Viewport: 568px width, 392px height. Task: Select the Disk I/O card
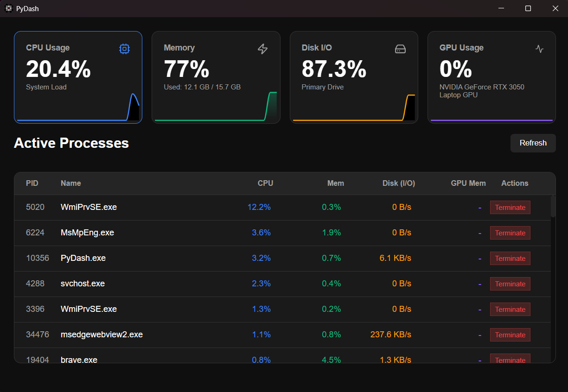(354, 77)
